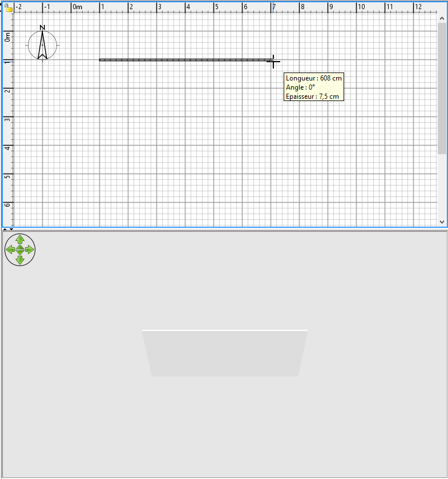Image resolution: width=448 pixels, height=479 pixels.
Task: Click the "Epaisseur : 7,5 cm" tooltip line
Action: point(312,96)
